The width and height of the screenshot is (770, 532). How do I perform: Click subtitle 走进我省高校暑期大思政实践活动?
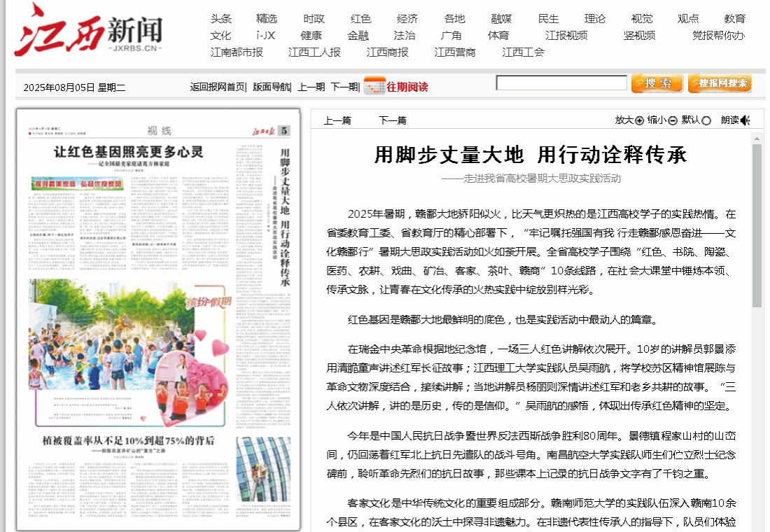(531, 178)
